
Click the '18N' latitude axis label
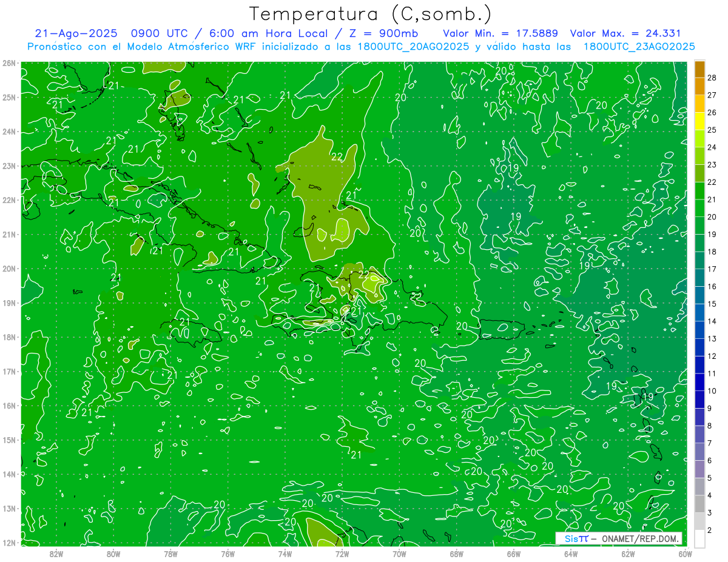pos(9,337)
